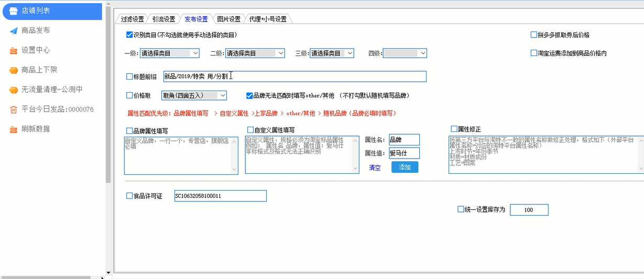Expand the 三级 category dropdown
This screenshot has width=644, height=279.
[350, 53]
